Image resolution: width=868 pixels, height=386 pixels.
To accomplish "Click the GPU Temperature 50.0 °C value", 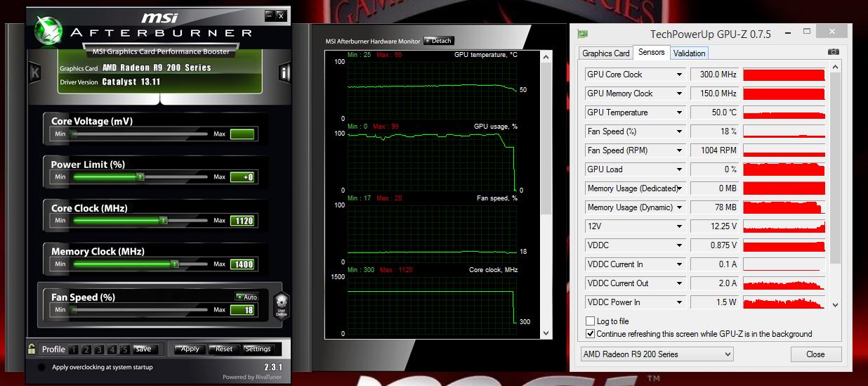I will point(715,112).
